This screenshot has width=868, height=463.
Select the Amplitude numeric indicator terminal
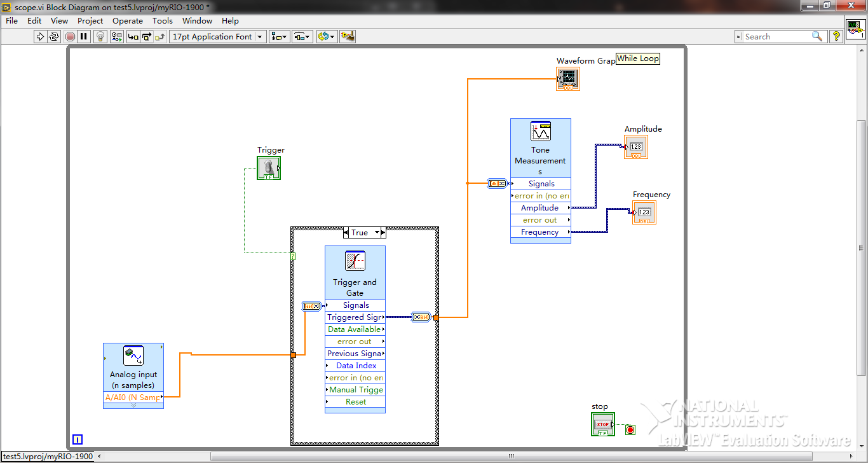[636, 147]
